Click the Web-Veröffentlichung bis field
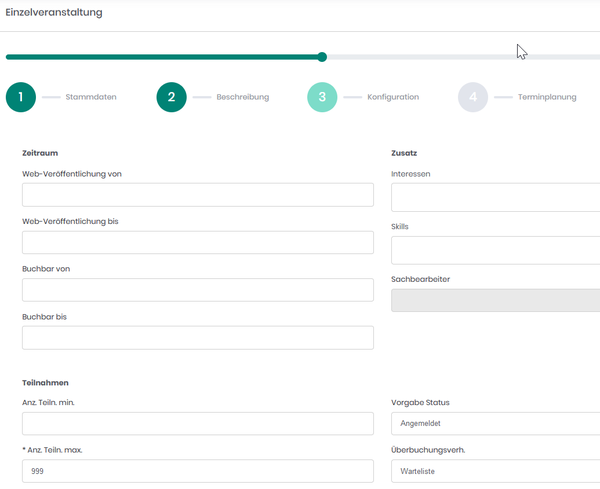Viewport: 600px width, 489px height. (198, 242)
